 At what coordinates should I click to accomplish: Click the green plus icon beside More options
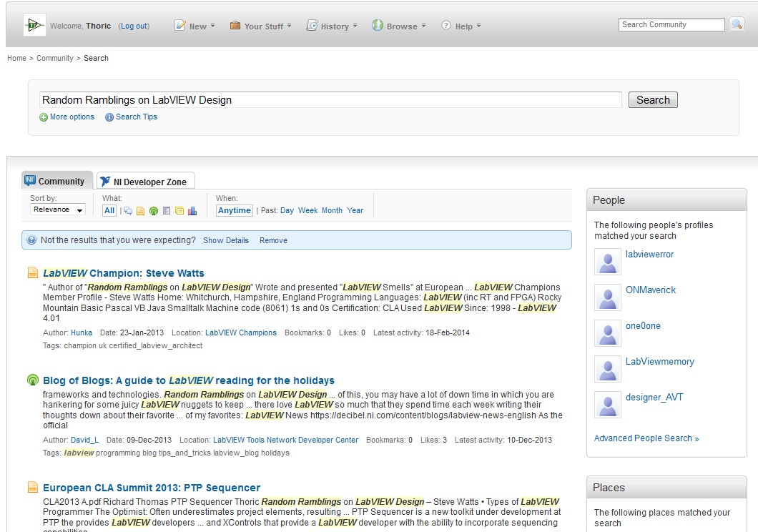pyautogui.click(x=44, y=117)
